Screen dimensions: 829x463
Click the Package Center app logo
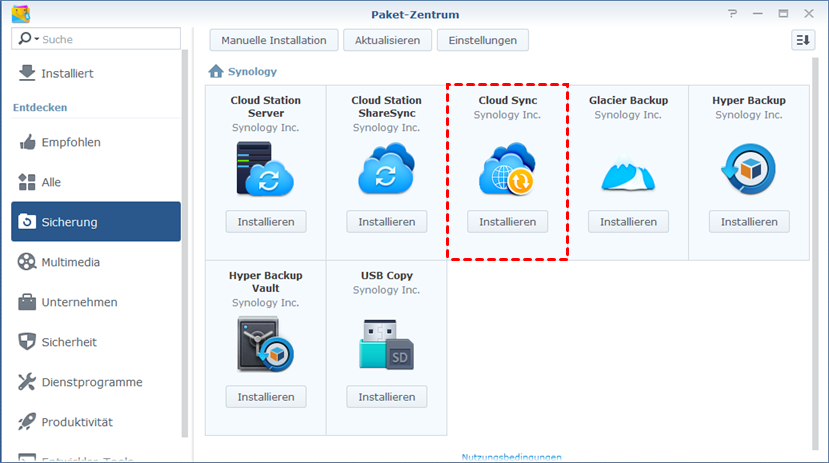(x=21, y=14)
